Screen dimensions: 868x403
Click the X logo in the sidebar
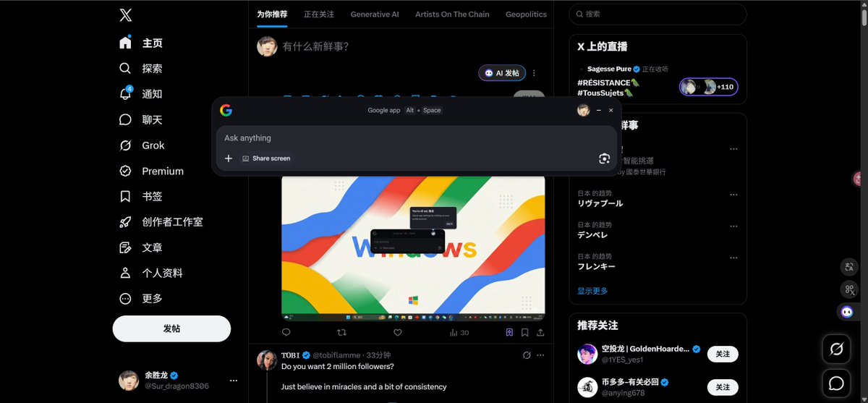coord(126,14)
